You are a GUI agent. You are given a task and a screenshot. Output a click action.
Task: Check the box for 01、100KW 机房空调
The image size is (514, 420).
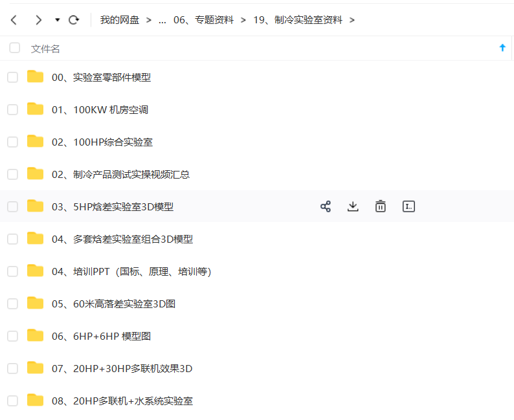pyautogui.click(x=12, y=109)
